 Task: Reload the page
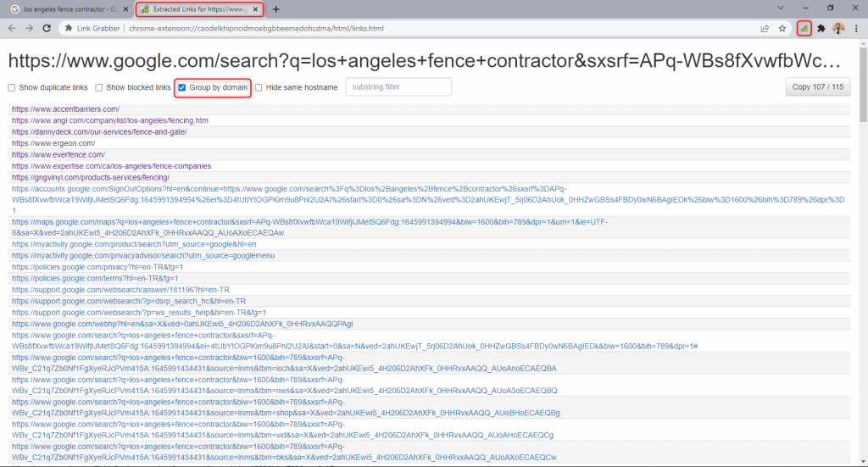coord(47,28)
